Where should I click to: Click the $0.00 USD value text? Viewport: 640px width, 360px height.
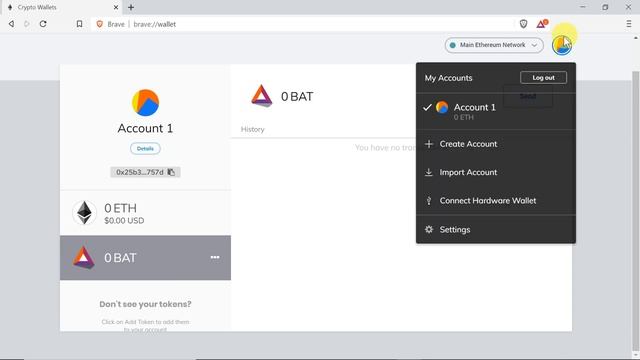124,221
